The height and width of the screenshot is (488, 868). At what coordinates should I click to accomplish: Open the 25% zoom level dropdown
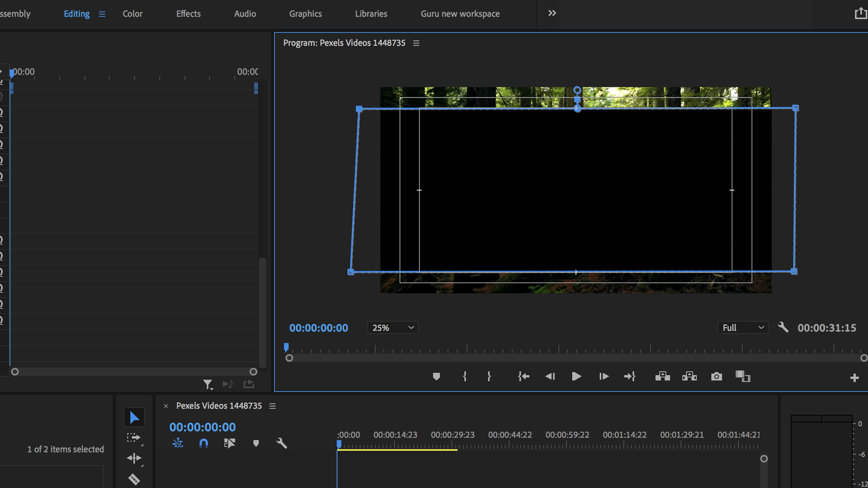point(392,328)
